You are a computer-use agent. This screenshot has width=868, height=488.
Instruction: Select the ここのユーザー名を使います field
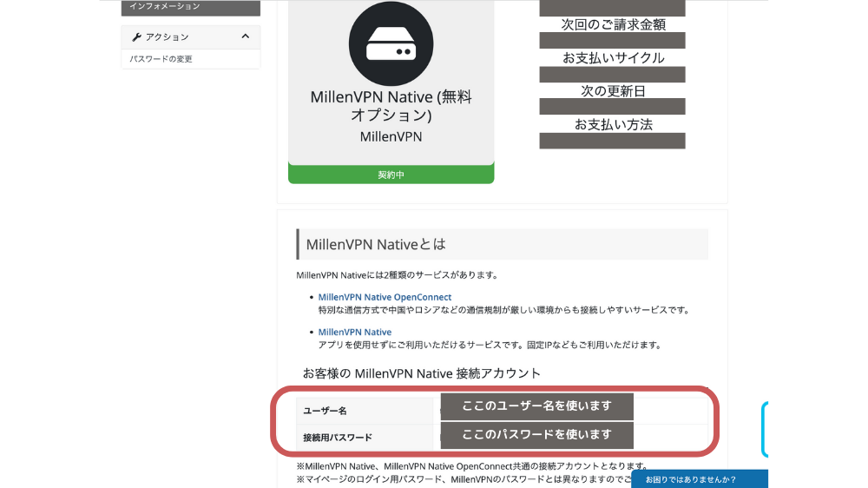[x=536, y=406]
